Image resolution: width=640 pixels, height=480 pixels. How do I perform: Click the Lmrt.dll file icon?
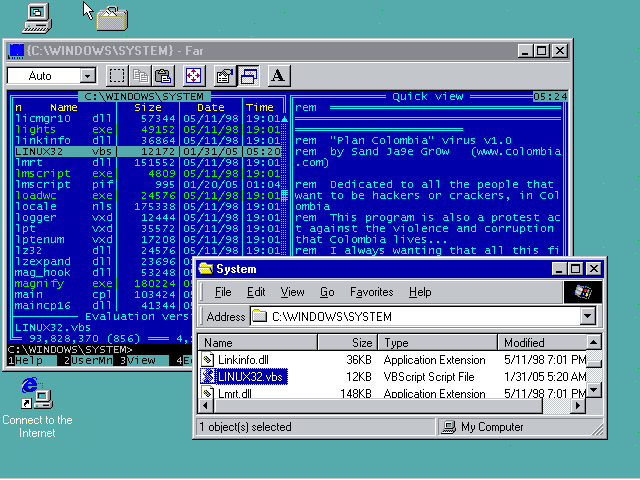tap(208, 393)
